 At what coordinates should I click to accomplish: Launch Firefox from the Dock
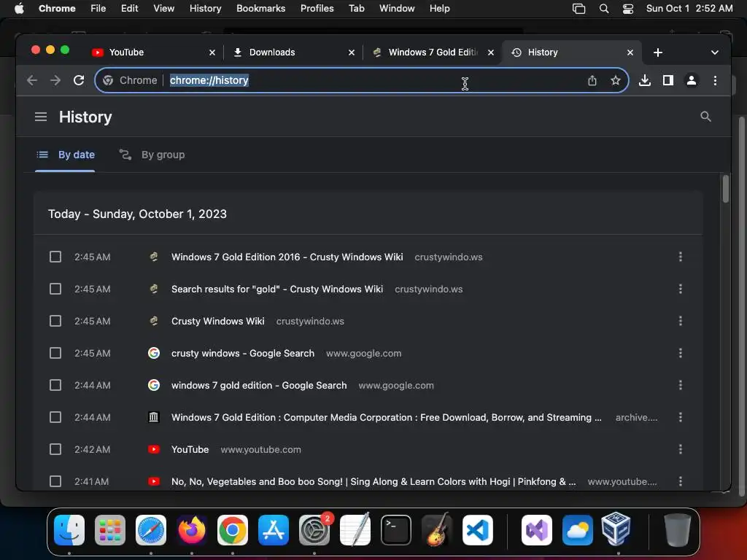(x=192, y=530)
